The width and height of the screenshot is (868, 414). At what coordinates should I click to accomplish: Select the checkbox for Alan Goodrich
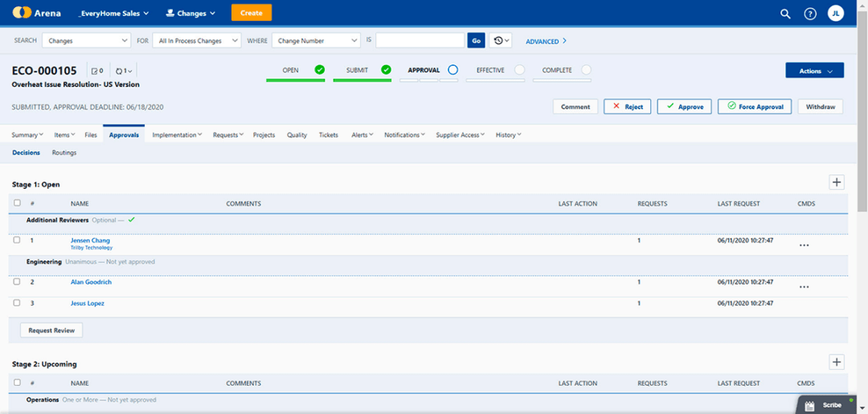click(x=17, y=281)
